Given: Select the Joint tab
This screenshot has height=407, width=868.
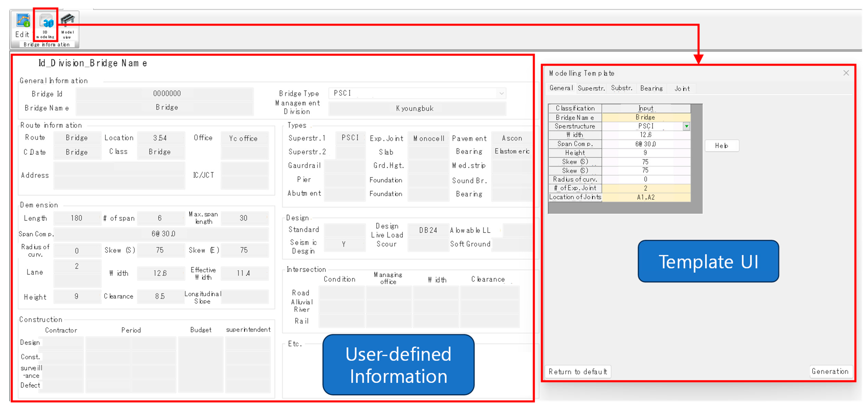Looking at the screenshot, I should [682, 89].
